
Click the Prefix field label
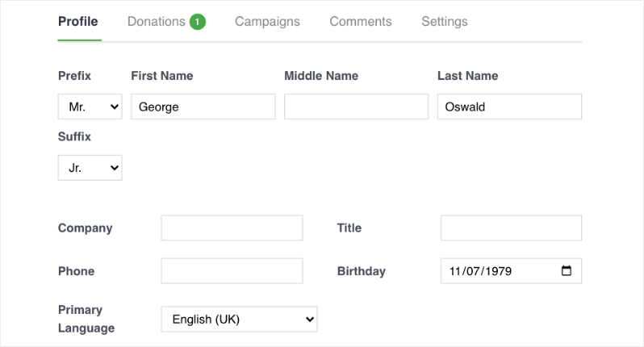tap(74, 76)
